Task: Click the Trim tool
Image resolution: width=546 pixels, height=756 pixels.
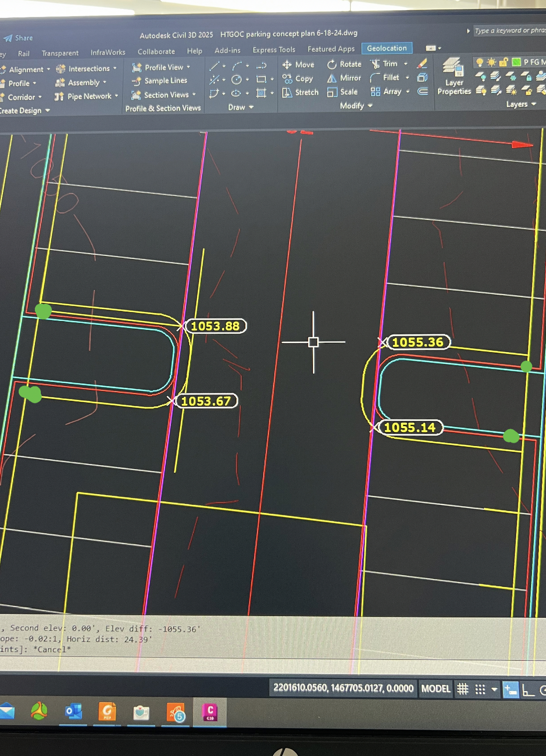Action: pos(384,64)
